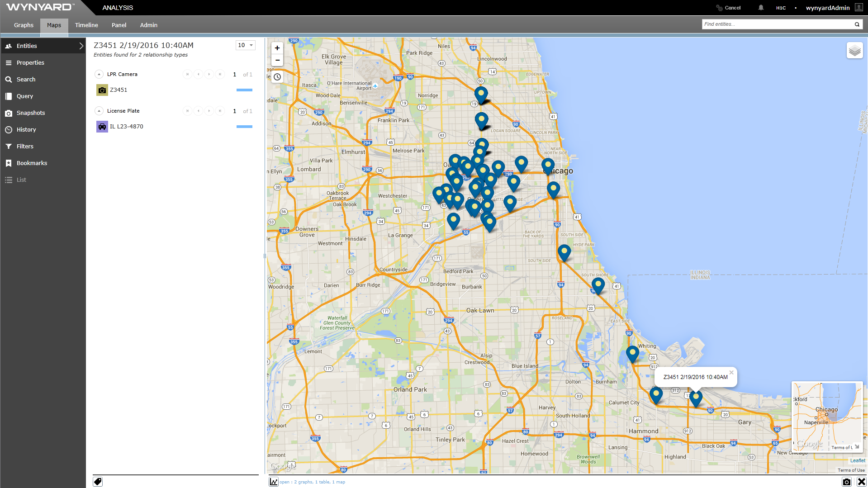Open the page size dropdown showing 10
This screenshot has height=488, width=868.
(x=246, y=45)
